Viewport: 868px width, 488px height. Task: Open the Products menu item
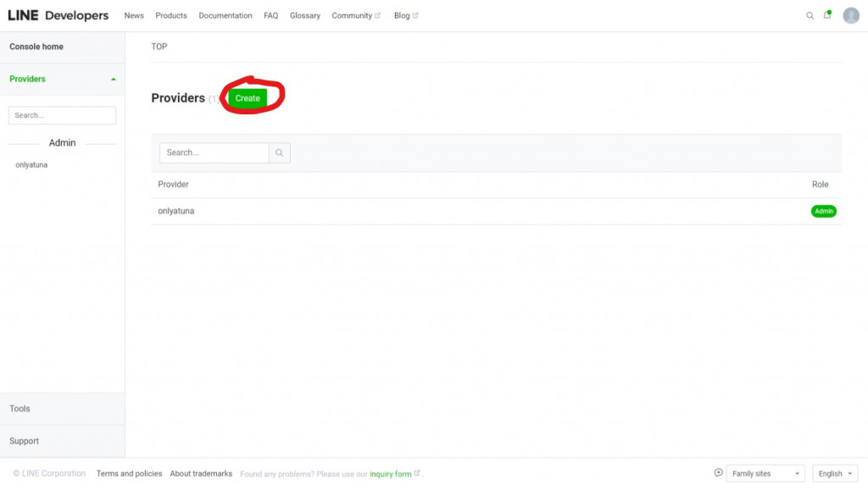tap(171, 15)
